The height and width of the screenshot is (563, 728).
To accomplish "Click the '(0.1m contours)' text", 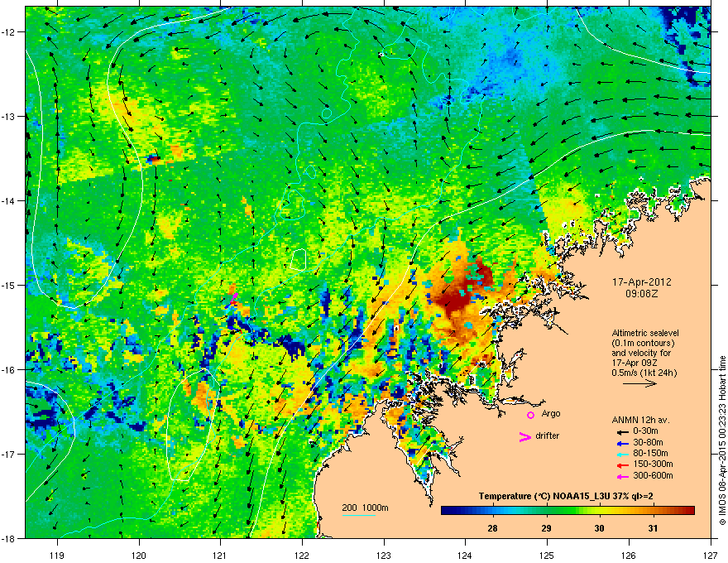I will [643, 344].
